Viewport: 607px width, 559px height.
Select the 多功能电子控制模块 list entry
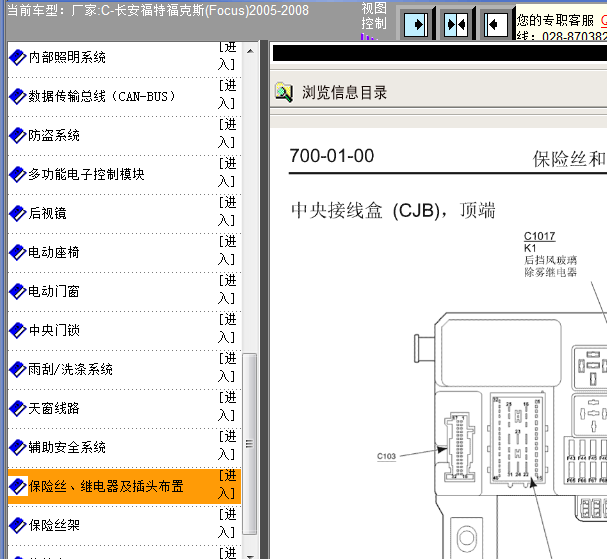click(86, 174)
